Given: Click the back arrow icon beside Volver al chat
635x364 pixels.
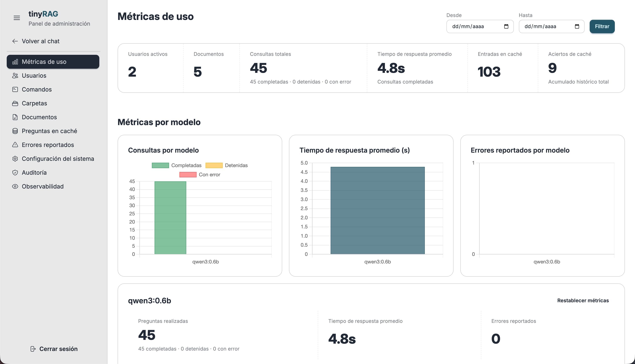Looking at the screenshot, I should pos(15,41).
